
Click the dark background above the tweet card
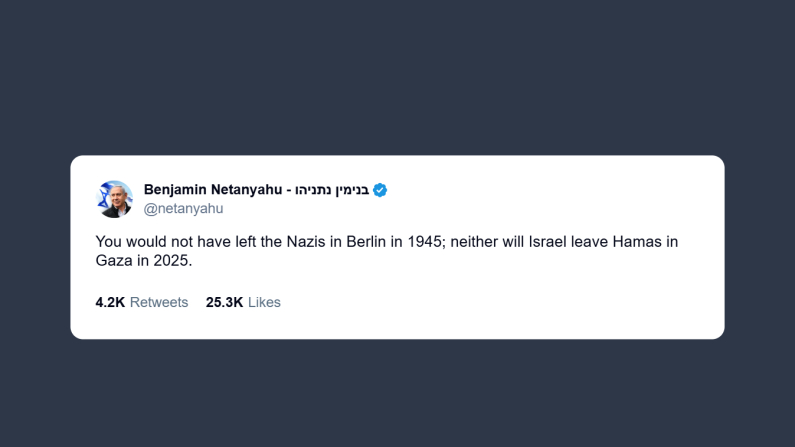click(x=397, y=80)
